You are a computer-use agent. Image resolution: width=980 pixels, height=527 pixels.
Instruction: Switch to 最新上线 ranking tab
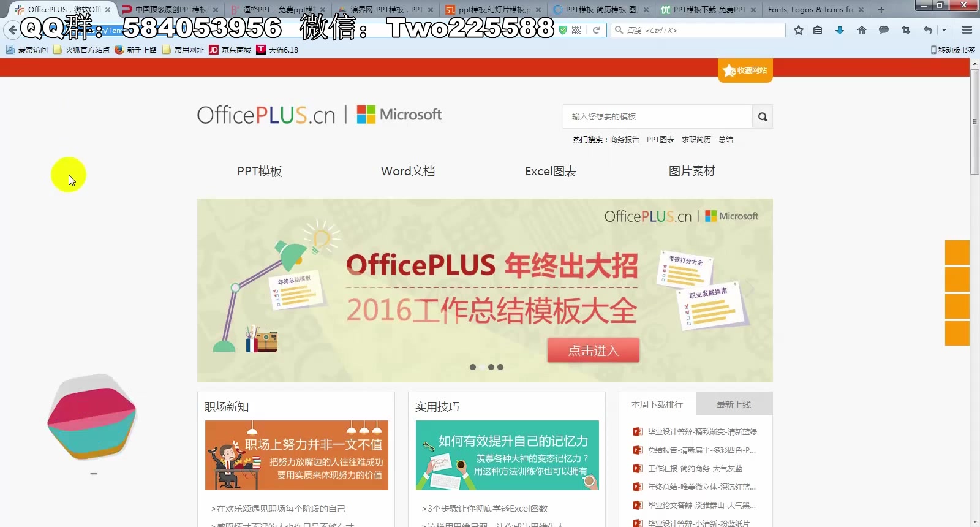(734, 404)
